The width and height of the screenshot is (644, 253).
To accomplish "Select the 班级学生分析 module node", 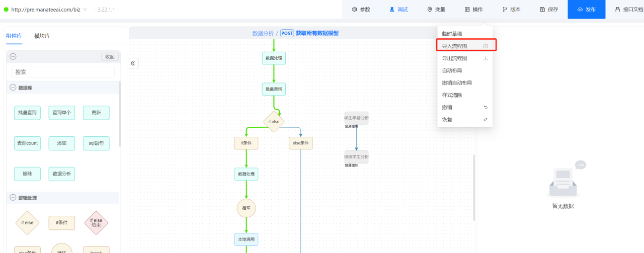I will pyautogui.click(x=356, y=157).
